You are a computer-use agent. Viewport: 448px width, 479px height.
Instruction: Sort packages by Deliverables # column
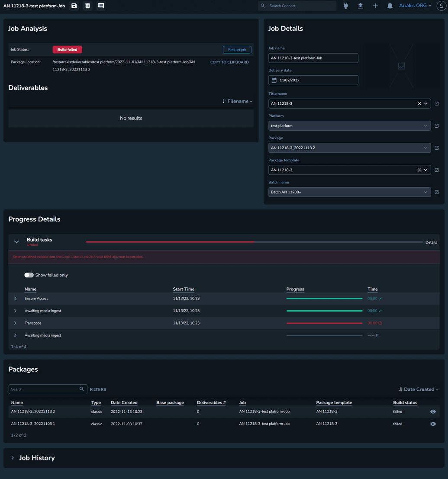point(211,403)
